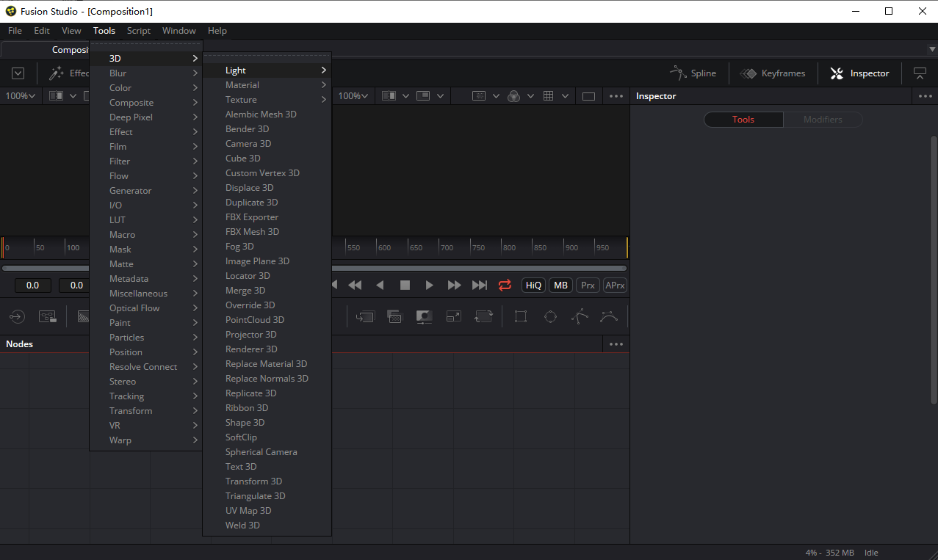Click the Effects magic wand icon
938x560 pixels.
point(57,73)
